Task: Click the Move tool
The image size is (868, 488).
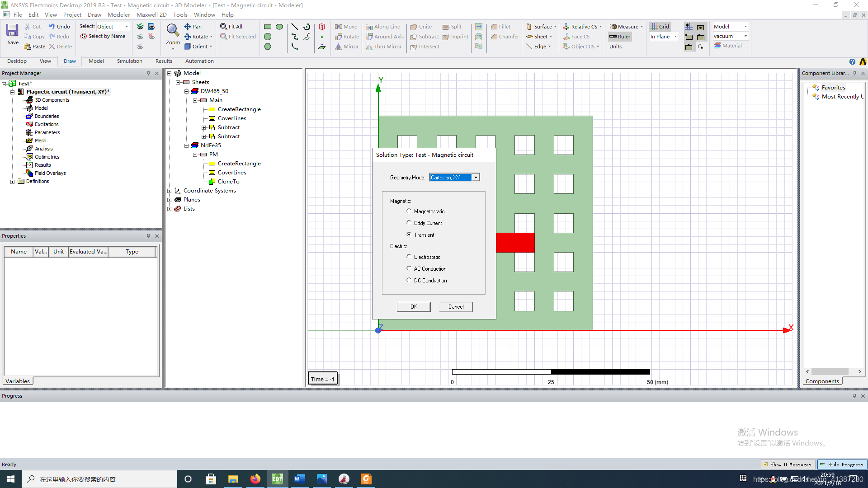Action: pyautogui.click(x=346, y=27)
